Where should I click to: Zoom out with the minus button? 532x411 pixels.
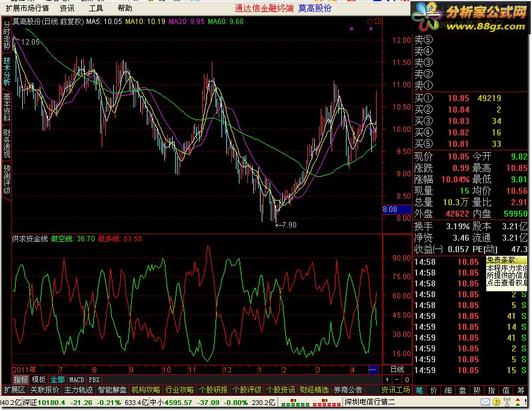pos(397,380)
